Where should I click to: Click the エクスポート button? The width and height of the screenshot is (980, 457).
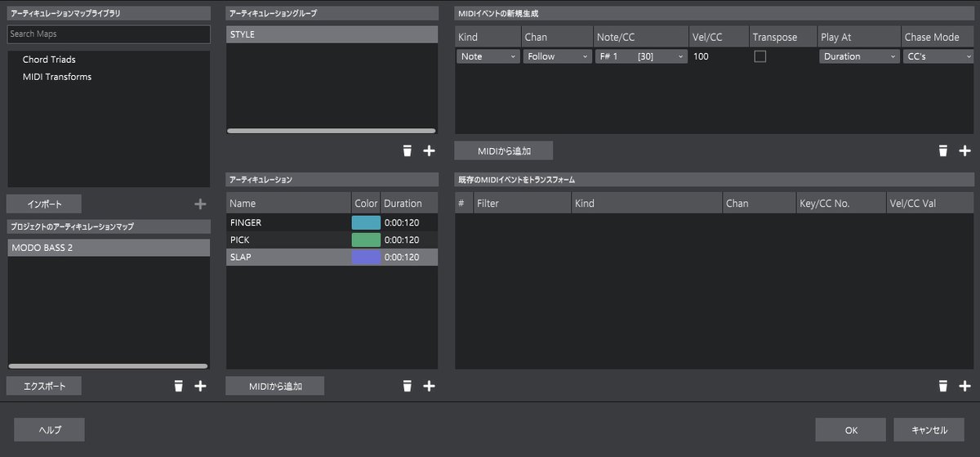[x=44, y=386]
